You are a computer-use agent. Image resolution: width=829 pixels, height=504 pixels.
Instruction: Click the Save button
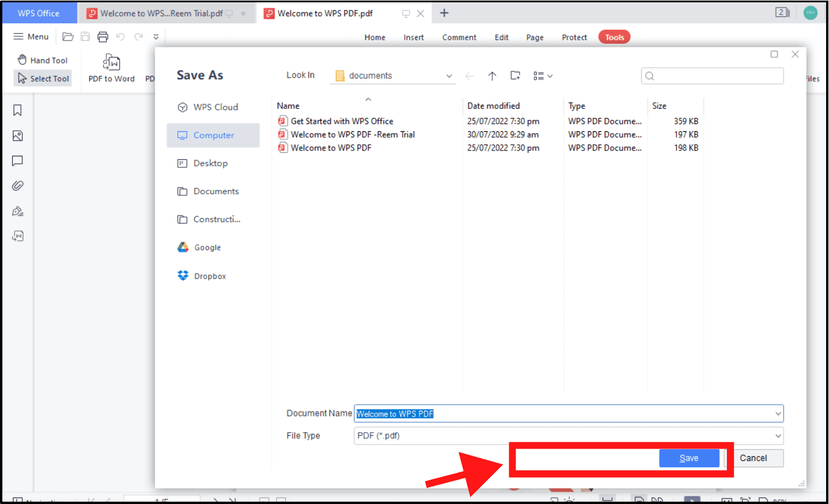pos(689,458)
